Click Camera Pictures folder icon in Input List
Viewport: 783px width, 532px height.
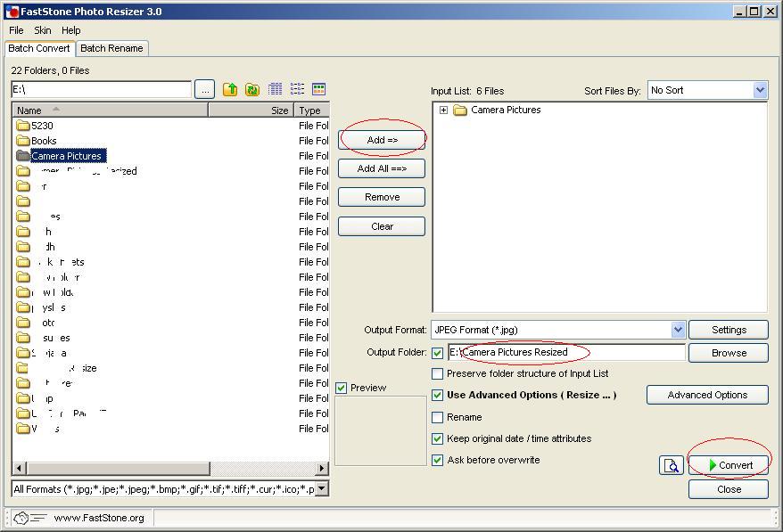click(460, 110)
